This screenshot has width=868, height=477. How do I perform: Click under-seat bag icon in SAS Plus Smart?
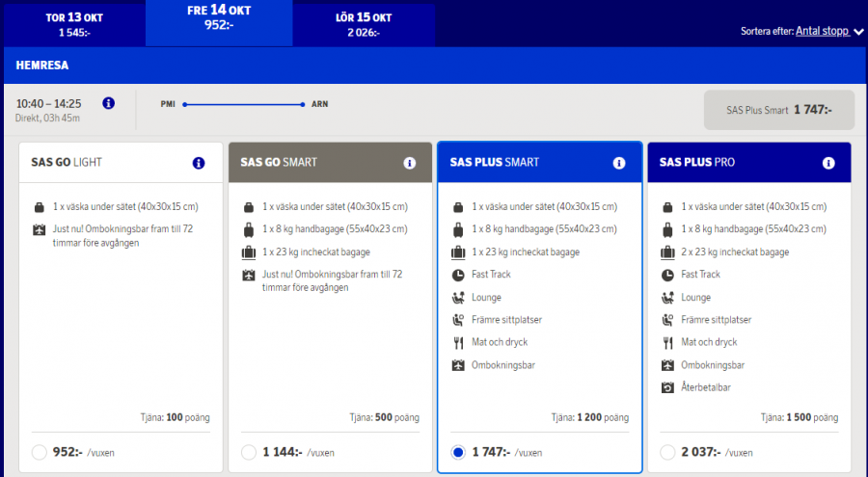(458, 207)
